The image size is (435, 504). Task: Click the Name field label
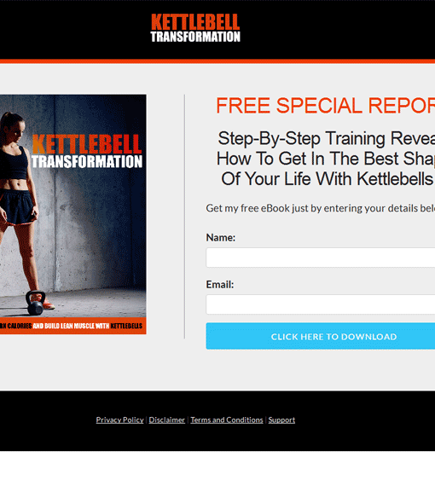(221, 238)
